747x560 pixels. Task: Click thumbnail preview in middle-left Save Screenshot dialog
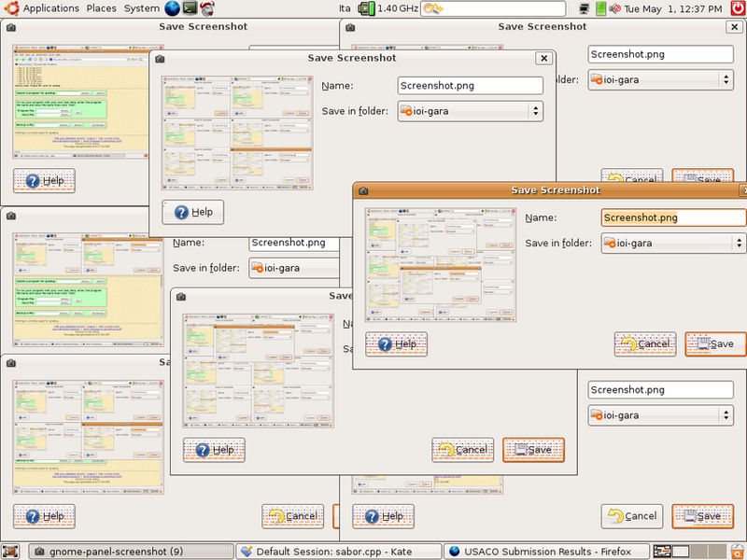pos(88,289)
